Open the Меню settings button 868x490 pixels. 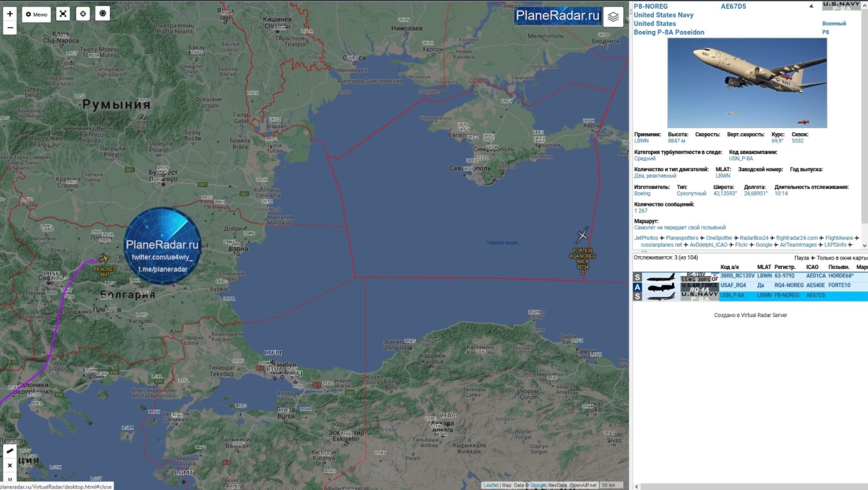click(x=37, y=14)
